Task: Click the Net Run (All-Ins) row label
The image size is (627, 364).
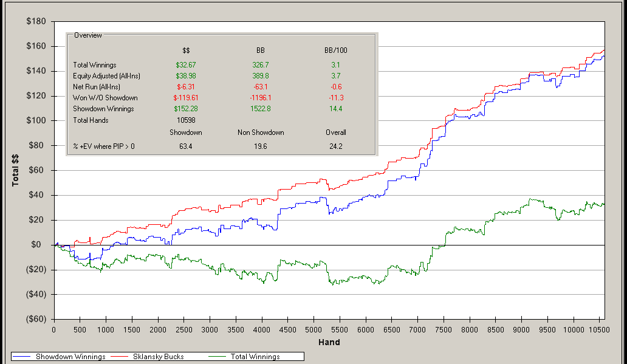Action: [x=96, y=87]
